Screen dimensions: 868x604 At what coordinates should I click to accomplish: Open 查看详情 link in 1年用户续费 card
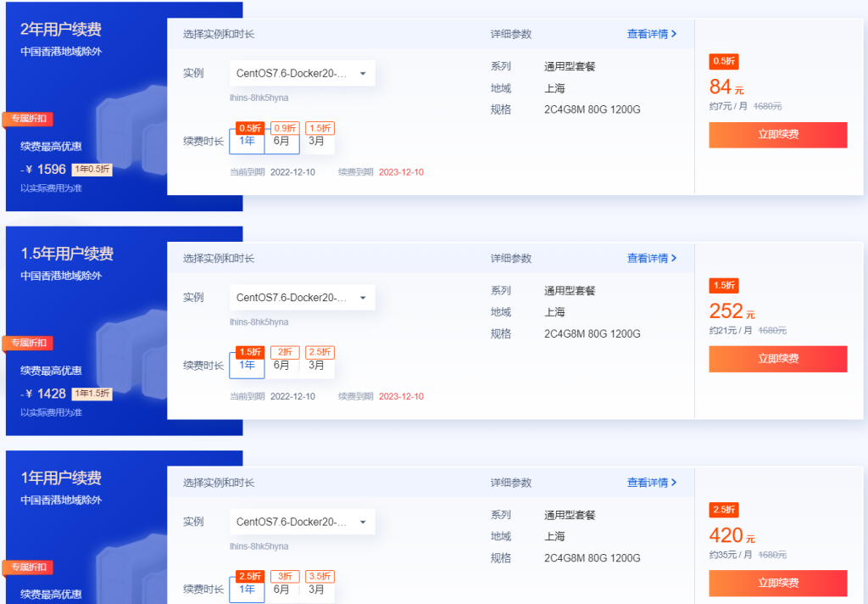click(652, 483)
